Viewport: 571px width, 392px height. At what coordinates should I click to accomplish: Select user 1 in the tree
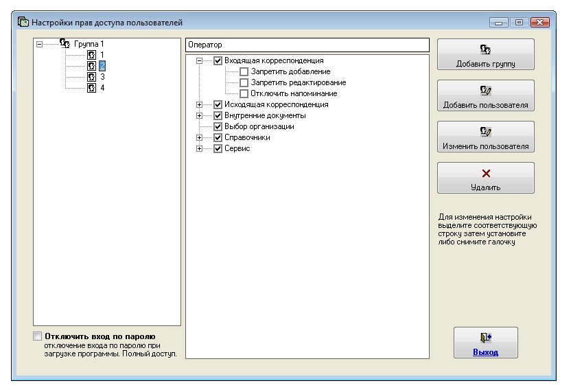(x=102, y=55)
